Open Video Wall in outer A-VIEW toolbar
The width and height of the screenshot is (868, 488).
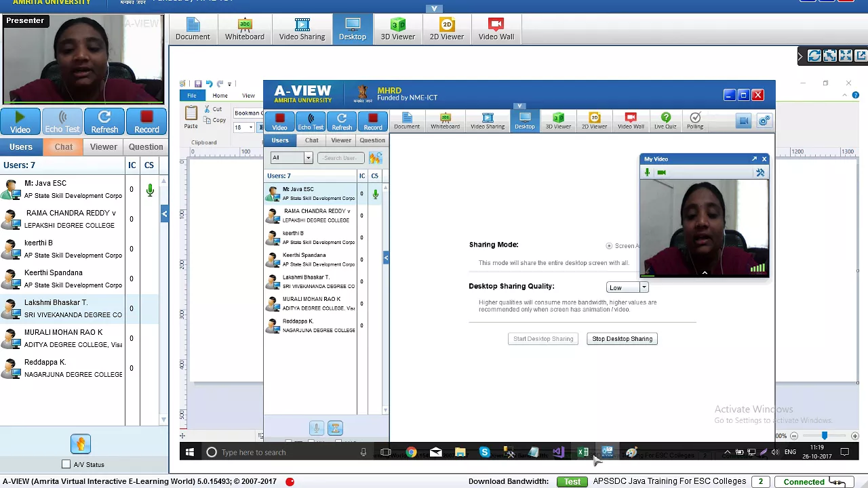point(496,29)
